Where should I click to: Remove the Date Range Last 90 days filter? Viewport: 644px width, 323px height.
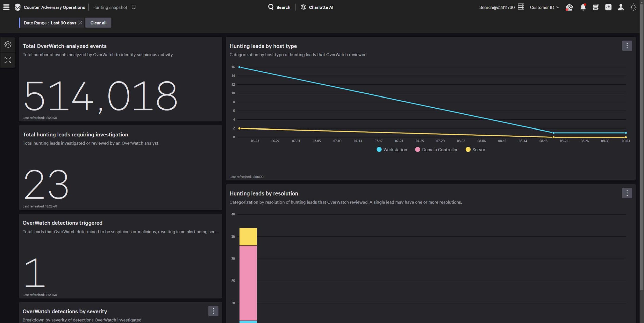[x=80, y=23]
